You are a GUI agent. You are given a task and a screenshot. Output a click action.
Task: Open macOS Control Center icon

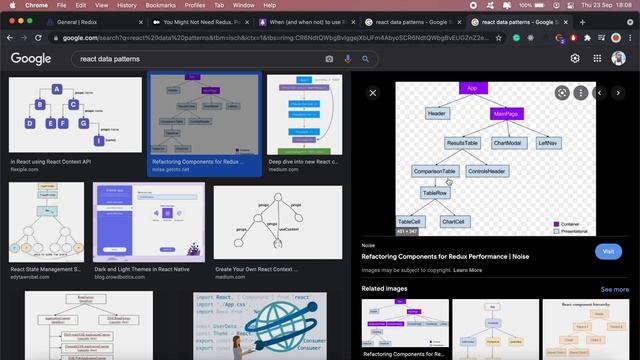pyautogui.click(x=570, y=5)
